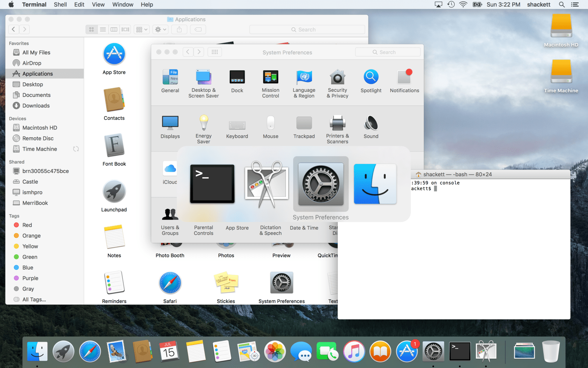Open Printers & Scanners preferences
Image resolution: width=588 pixels, height=368 pixels.
click(338, 129)
